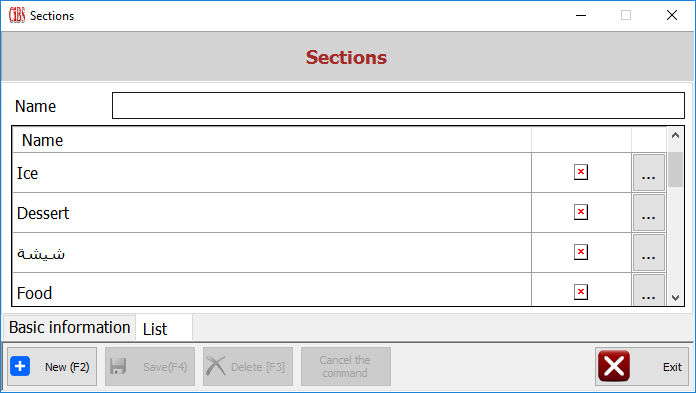Open ellipsis button for Dessert row

[x=649, y=213]
